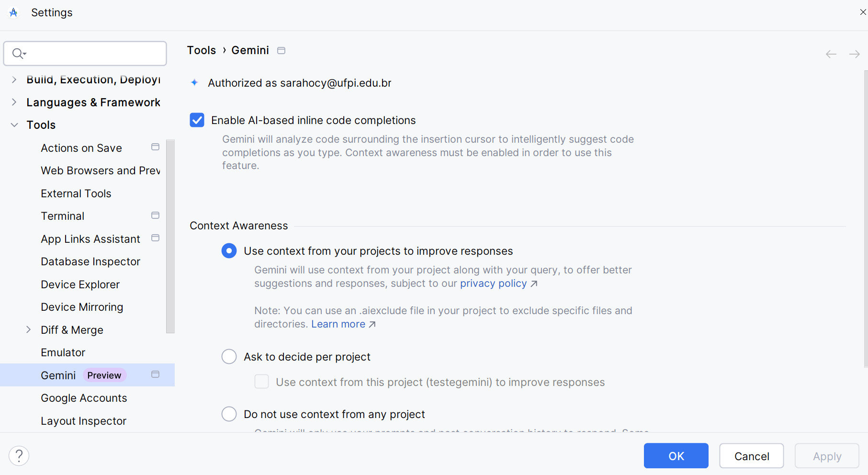This screenshot has width=868, height=475.
Task: Close the Settings dialog
Action: (x=863, y=12)
